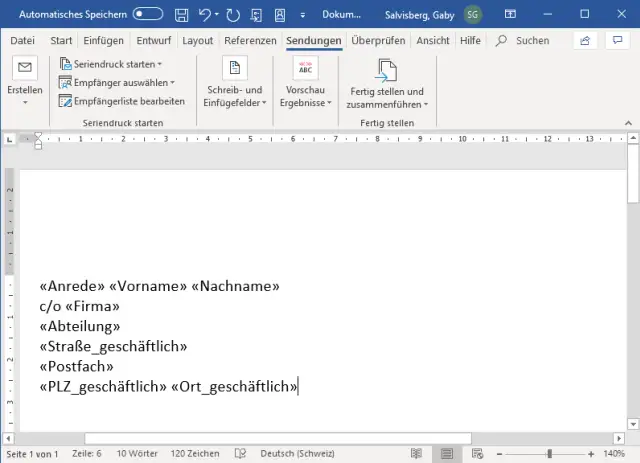Undo the last action
This screenshot has width=640, height=463.
(x=206, y=15)
